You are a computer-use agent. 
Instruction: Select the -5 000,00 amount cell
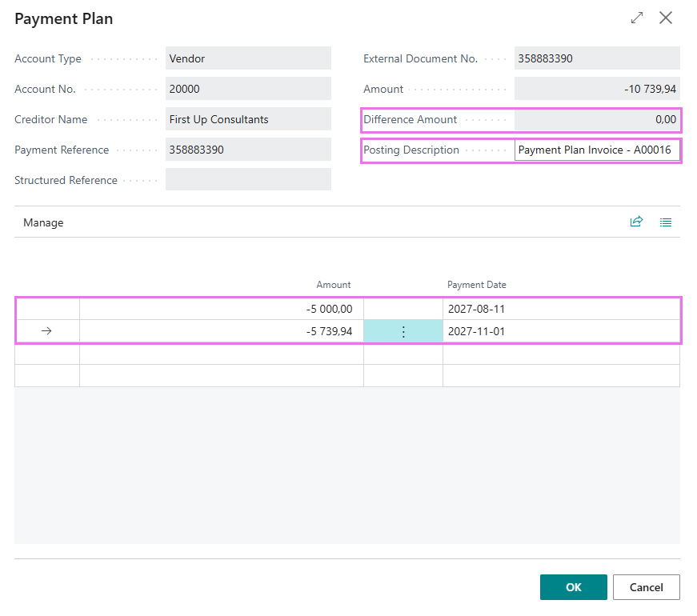pos(222,309)
